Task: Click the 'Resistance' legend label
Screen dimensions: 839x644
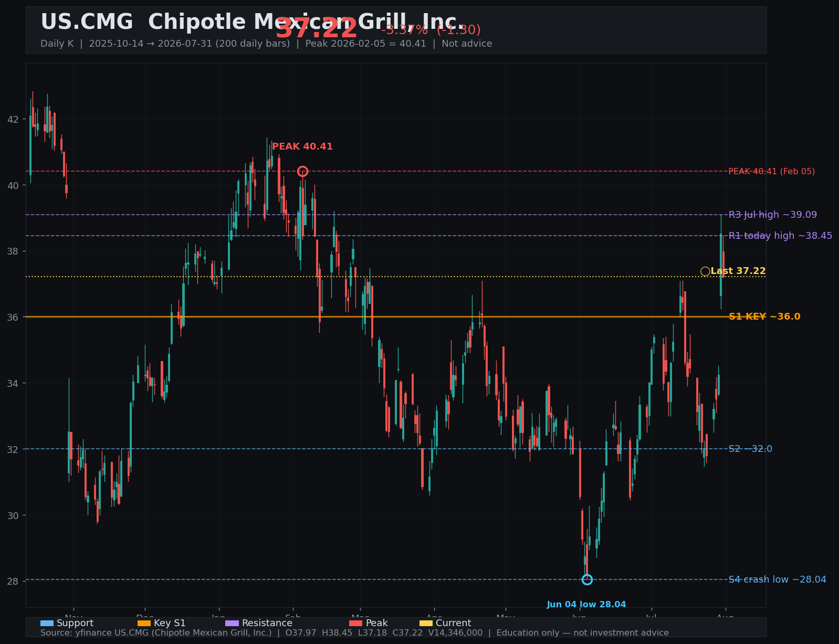Action: coord(267,623)
